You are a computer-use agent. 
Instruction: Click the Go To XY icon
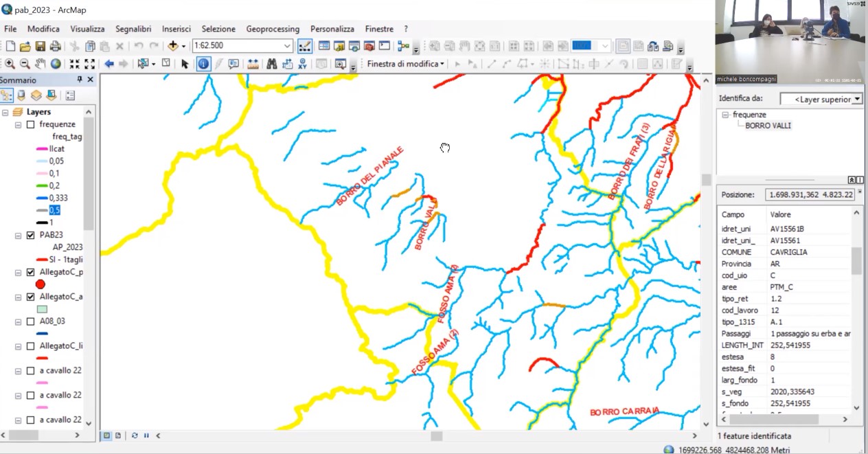click(x=303, y=64)
